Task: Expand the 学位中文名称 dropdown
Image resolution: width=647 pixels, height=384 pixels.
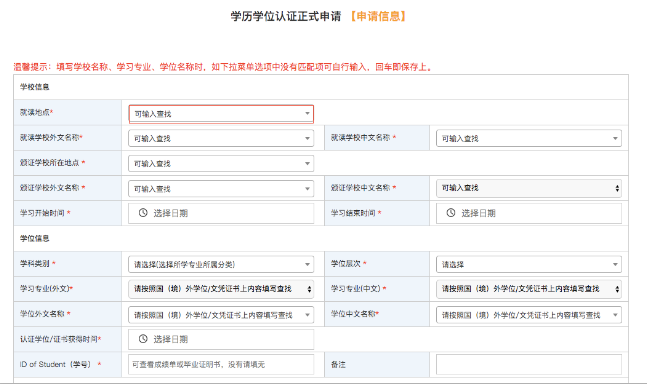Action: tap(529, 315)
